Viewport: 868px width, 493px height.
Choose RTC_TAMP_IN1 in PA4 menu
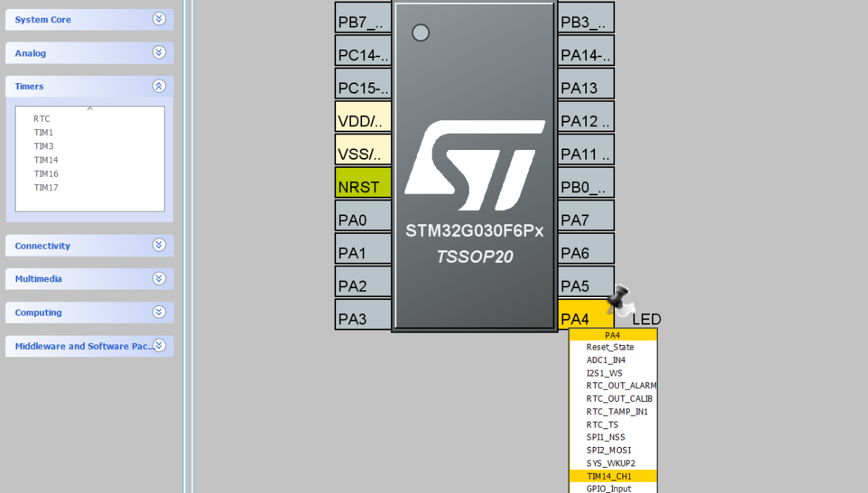click(614, 412)
